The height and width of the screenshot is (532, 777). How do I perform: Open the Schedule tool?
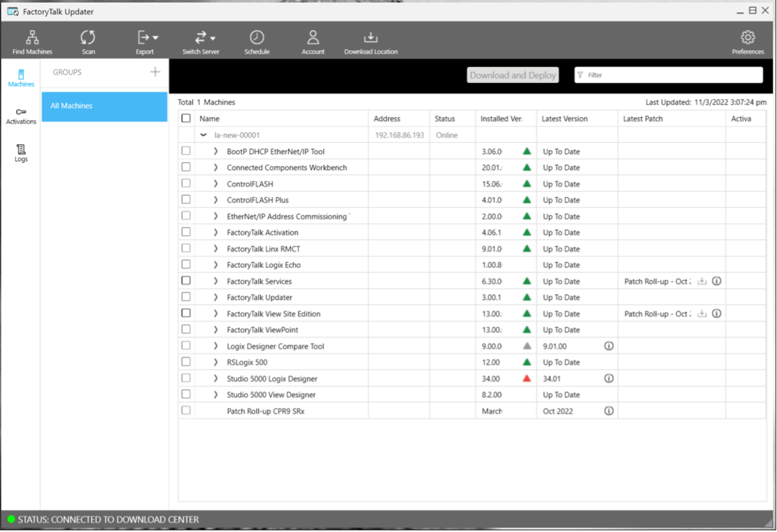[x=256, y=40]
